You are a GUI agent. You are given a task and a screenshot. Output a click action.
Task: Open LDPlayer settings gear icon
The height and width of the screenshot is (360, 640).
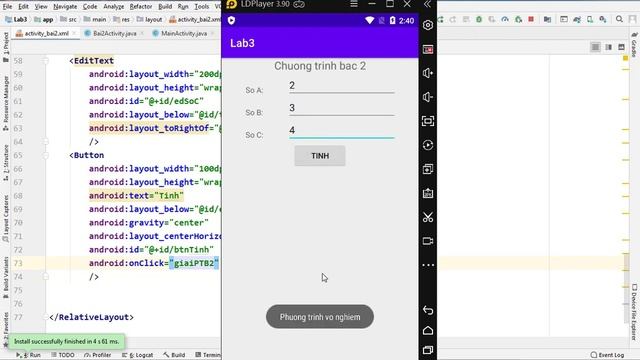tap(428, 25)
